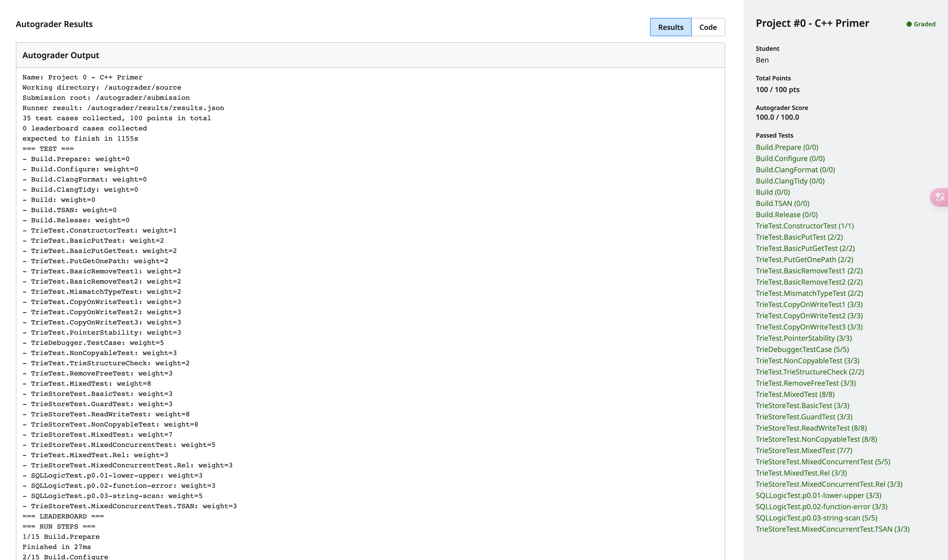Click the Autograder Output panel header
948x560 pixels.
[60, 55]
